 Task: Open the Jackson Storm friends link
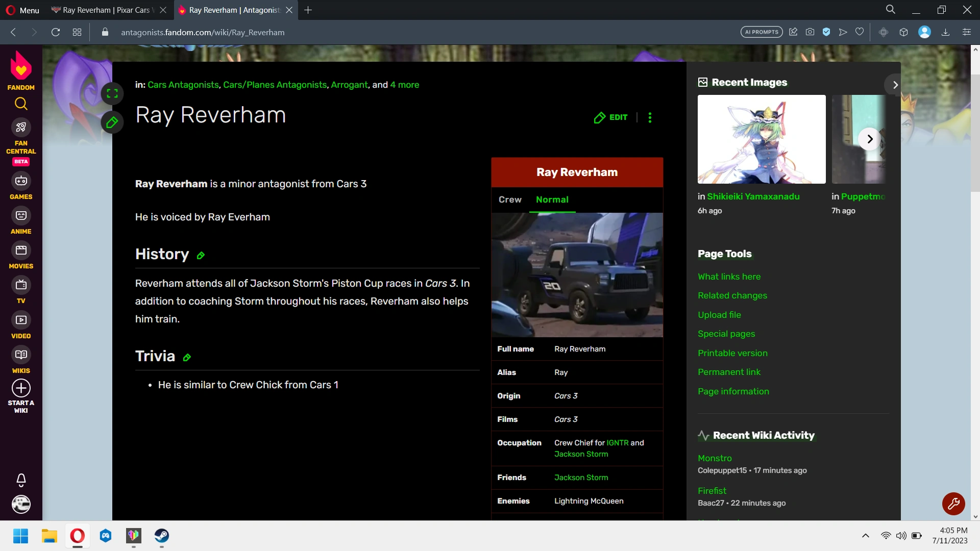(581, 478)
